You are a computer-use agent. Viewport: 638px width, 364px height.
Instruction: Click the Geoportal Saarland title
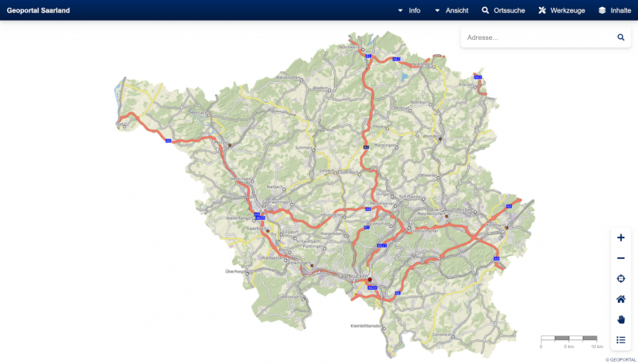click(38, 10)
